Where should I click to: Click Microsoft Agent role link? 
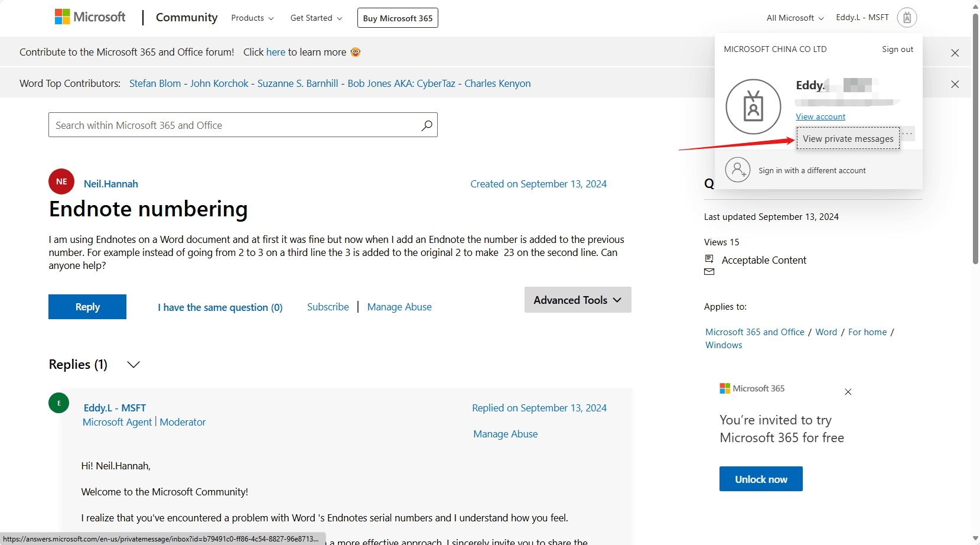pyautogui.click(x=118, y=422)
